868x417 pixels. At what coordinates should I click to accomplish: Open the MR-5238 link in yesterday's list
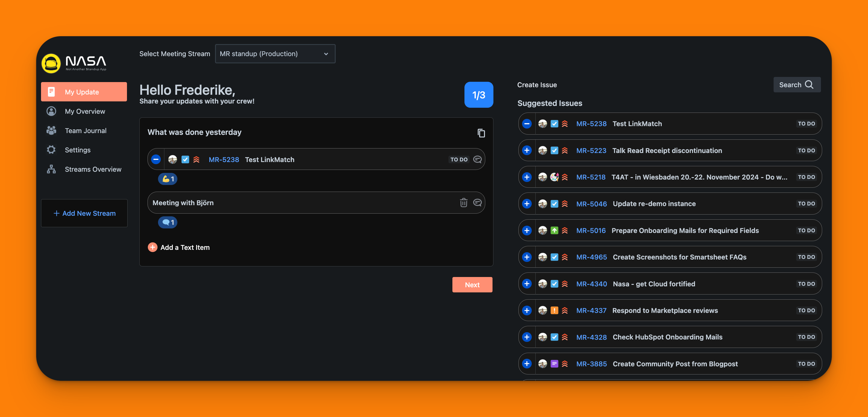[224, 159]
